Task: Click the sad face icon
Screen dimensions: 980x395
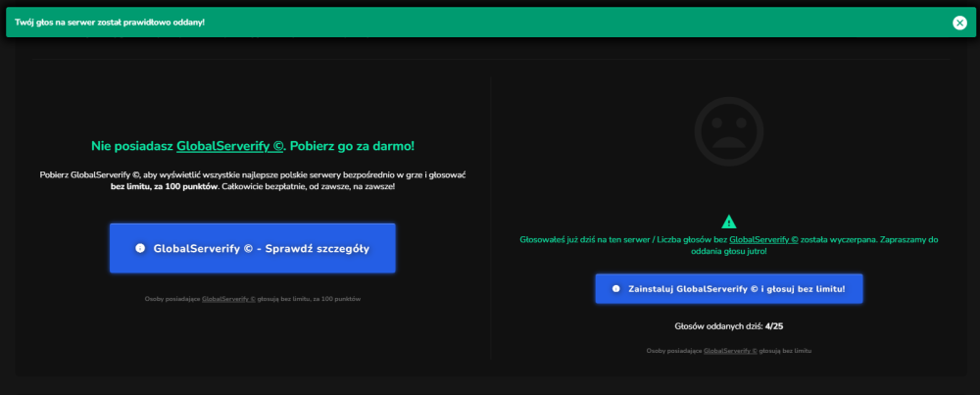Action: click(729, 130)
